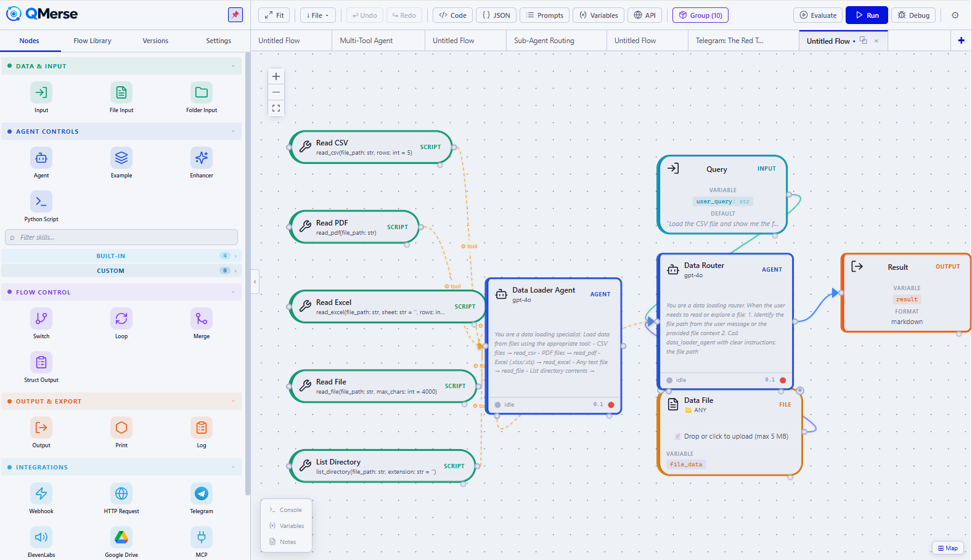Add a Switch flow control node
972x560 pixels.
(x=41, y=319)
